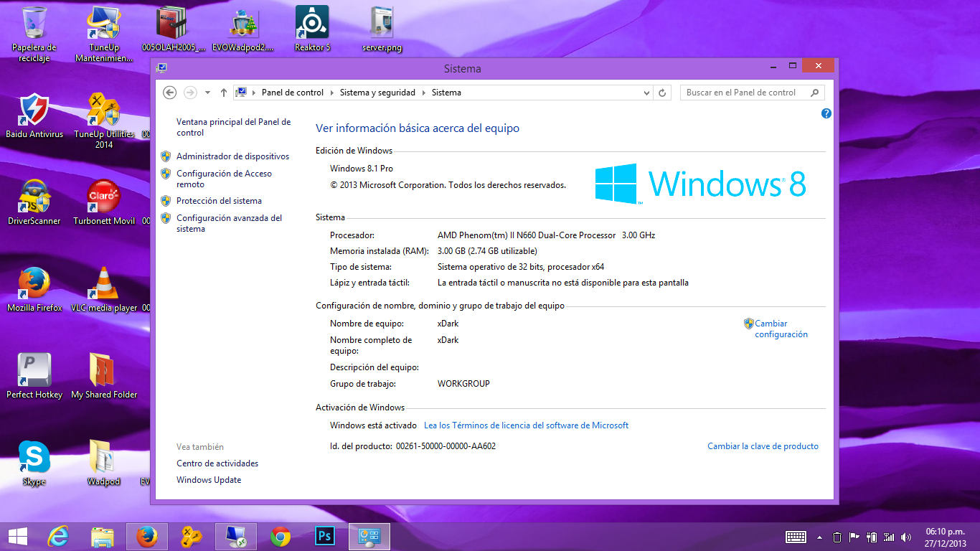The width and height of the screenshot is (980, 551).
Task: Launch Baidu Antivirus desktop shortcut
Action: point(34,116)
